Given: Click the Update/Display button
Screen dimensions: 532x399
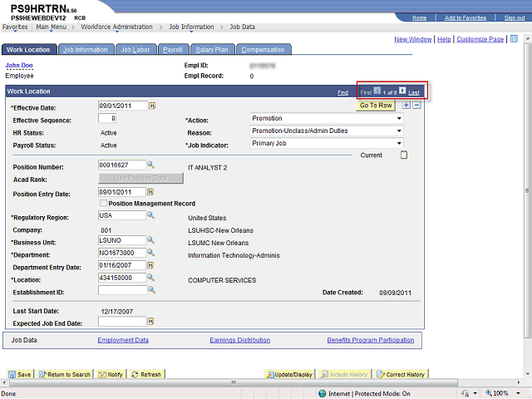Looking at the screenshot, I should 289,374.
